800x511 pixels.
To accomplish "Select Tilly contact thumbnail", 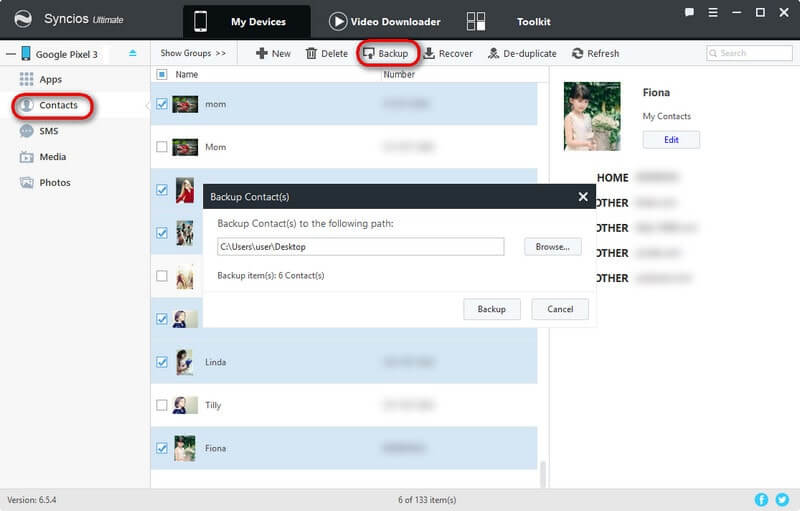I will (185, 405).
